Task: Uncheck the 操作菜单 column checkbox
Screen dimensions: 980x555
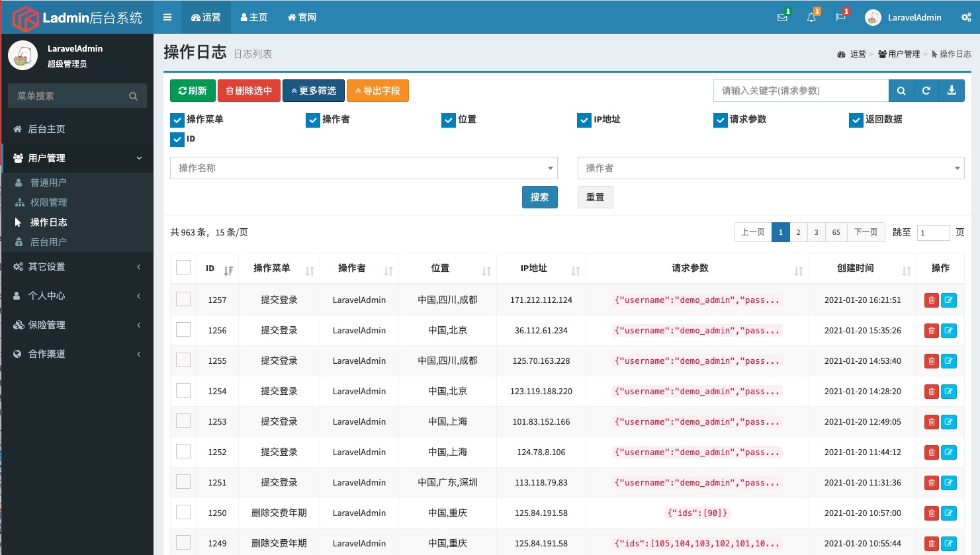Action: (177, 120)
